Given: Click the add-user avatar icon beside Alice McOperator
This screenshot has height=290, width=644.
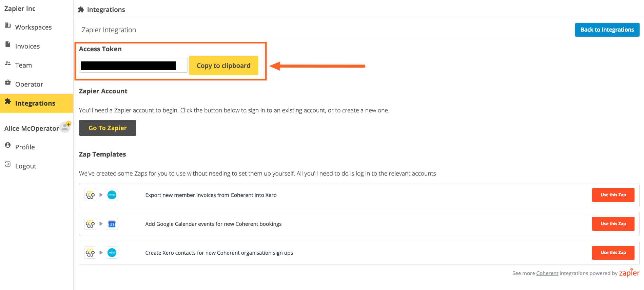Looking at the screenshot, I should 65,127.
